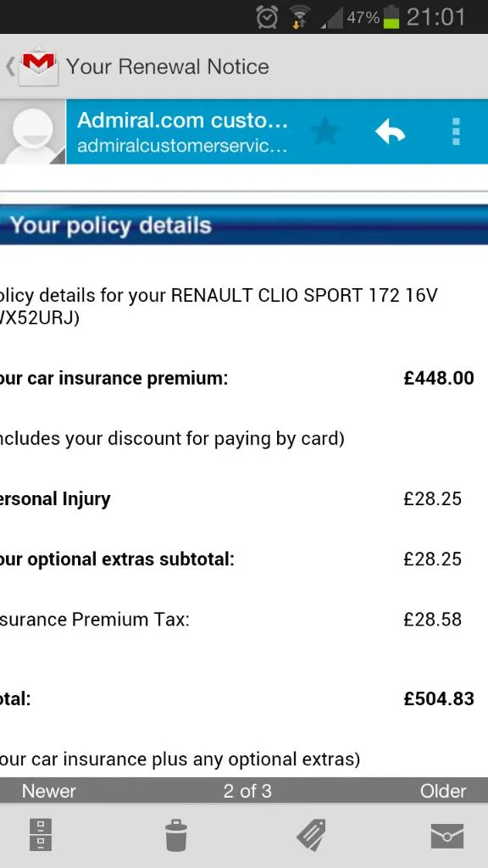Tap the Your Renewal Notice title
This screenshot has width=488, height=868.
[168, 67]
